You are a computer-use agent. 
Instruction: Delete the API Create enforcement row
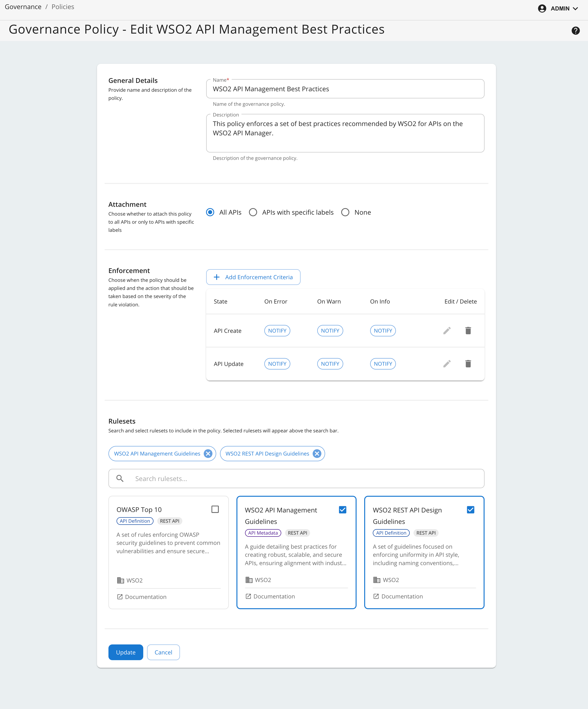coord(468,330)
